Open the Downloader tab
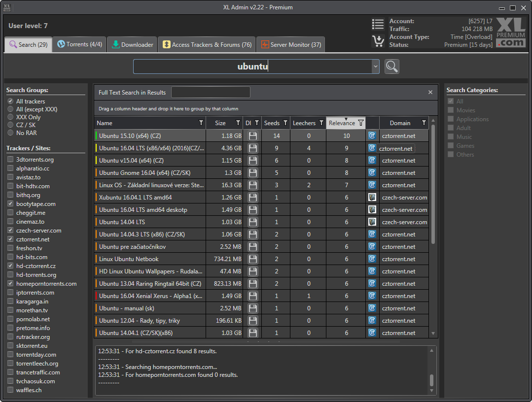The height and width of the screenshot is (402, 532). (132, 44)
